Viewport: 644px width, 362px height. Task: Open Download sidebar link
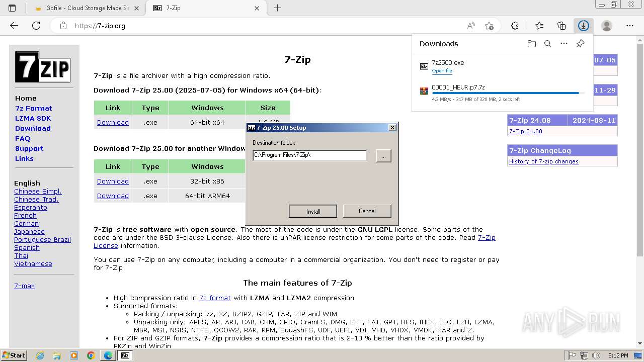point(33,128)
